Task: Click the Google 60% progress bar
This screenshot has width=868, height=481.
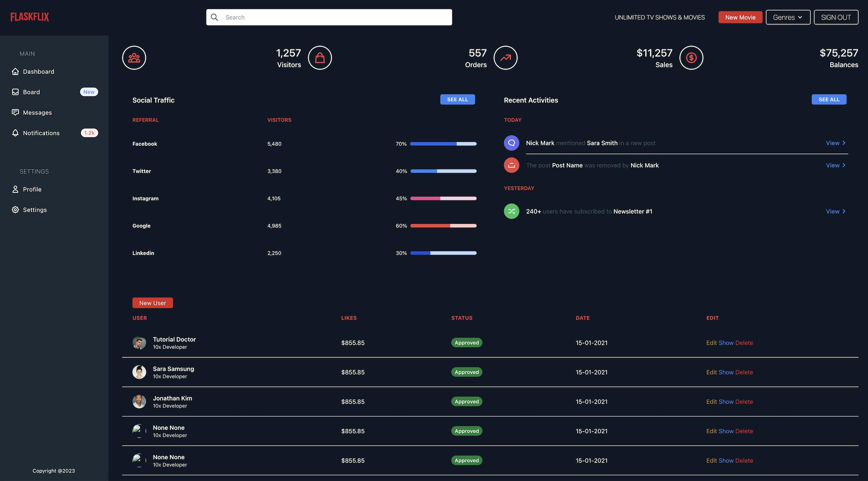Action: (x=444, y=226)
